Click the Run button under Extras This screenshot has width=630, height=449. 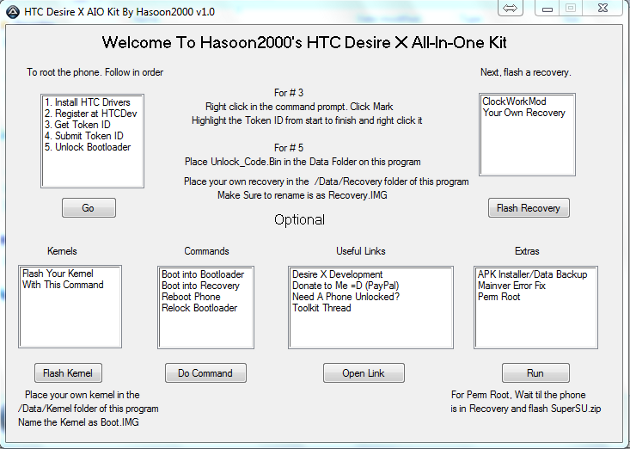pos(536,373)
